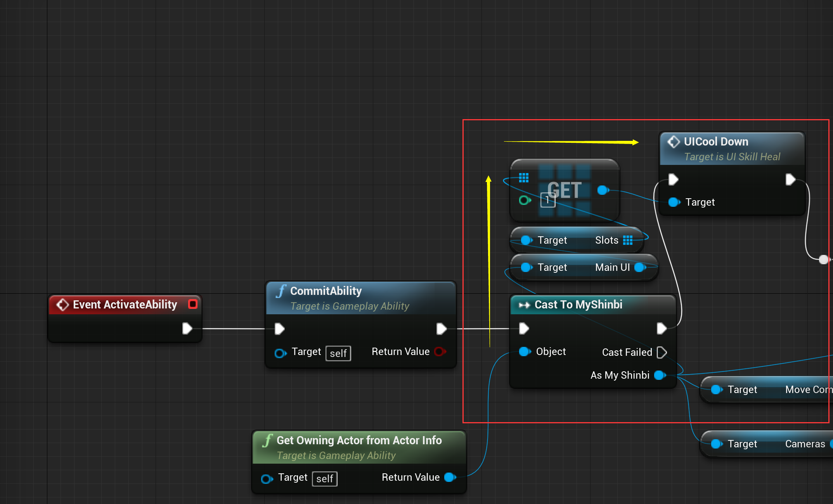833x504 pixels.
Task: Click the Object input pin on Cast To MyShinbi
Action: pos(525,352)
